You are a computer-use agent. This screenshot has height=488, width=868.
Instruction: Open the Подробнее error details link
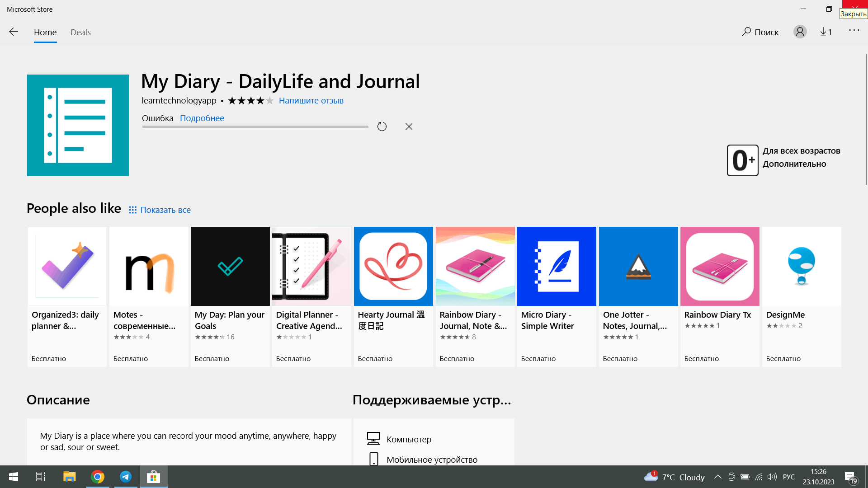pyautogui.click(x=202, y=118)
